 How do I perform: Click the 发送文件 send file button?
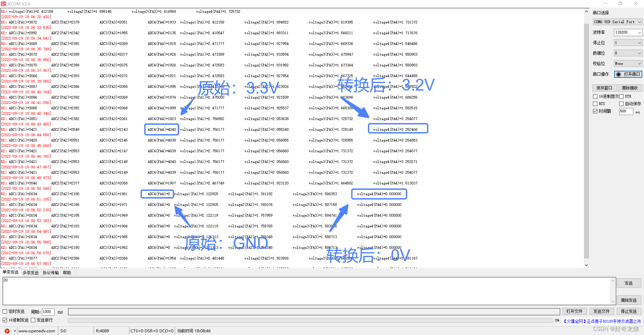[602, 312]
